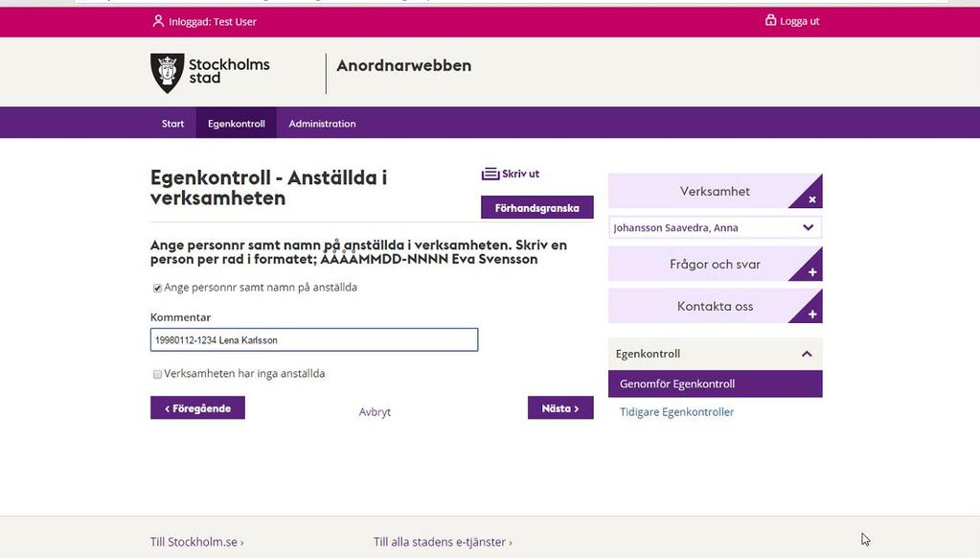Image resolution: width=980 pixels, height=558 pixels.
Task: Go back with the Föregående button
Action: point(197,407)
